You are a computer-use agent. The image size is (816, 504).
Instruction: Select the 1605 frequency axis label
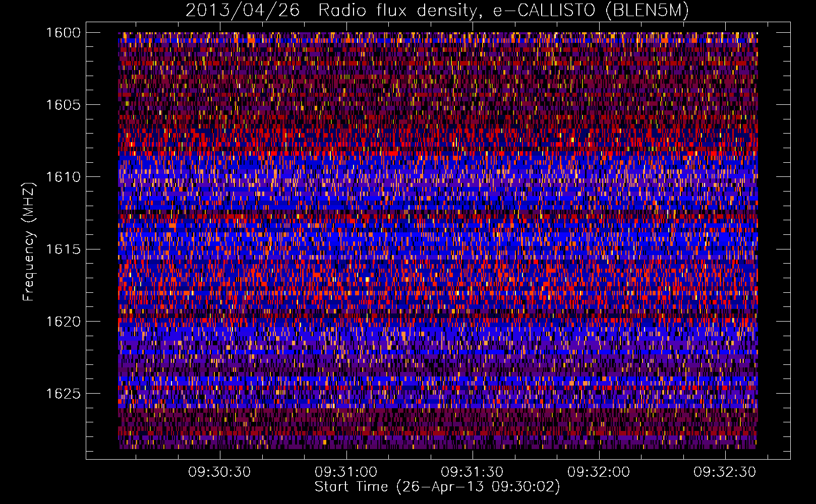(63, 105)
